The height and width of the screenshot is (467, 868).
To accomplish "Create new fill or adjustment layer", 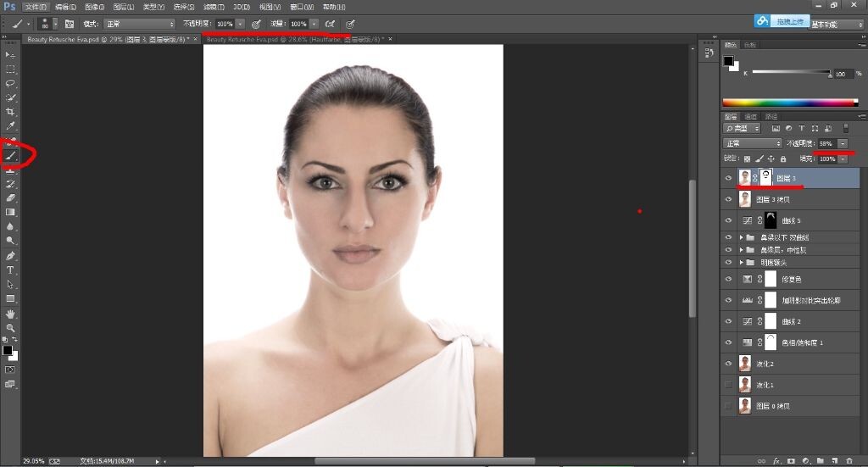I will click(805, 460).
